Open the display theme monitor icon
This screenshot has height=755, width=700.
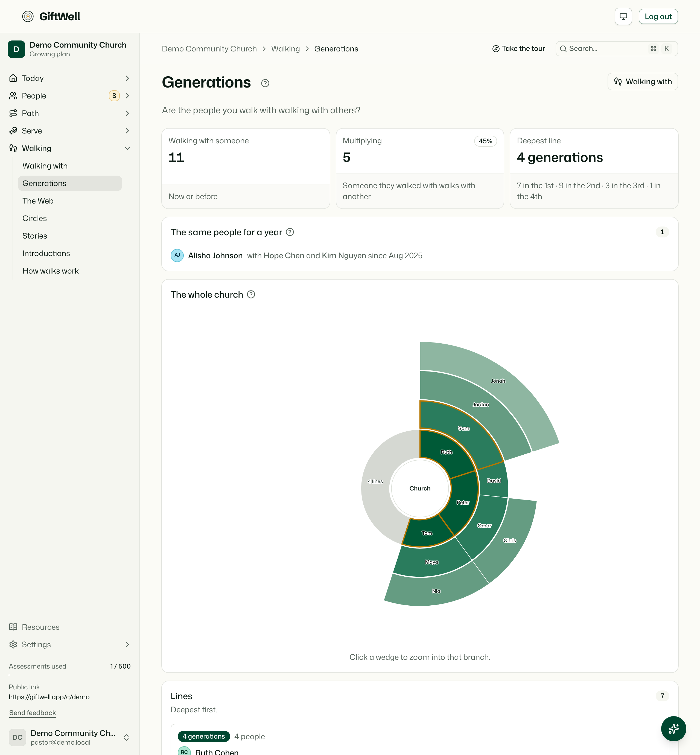[x=623, y=16]
